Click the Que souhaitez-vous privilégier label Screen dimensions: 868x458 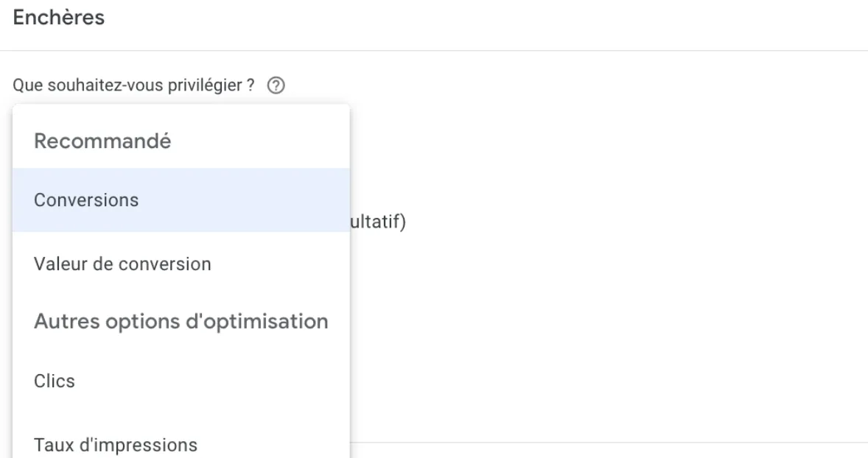(133, 85)
